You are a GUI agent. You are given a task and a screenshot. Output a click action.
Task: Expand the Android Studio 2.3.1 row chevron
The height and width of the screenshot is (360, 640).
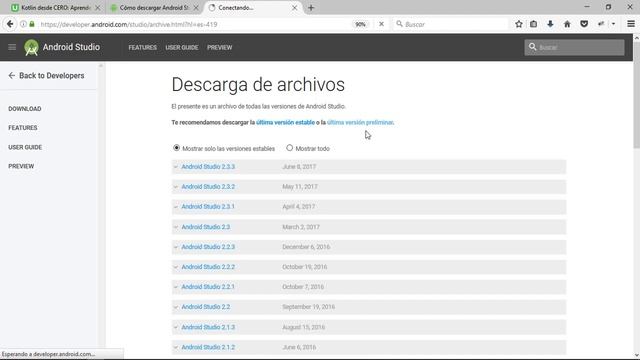[x=176, y=207]
